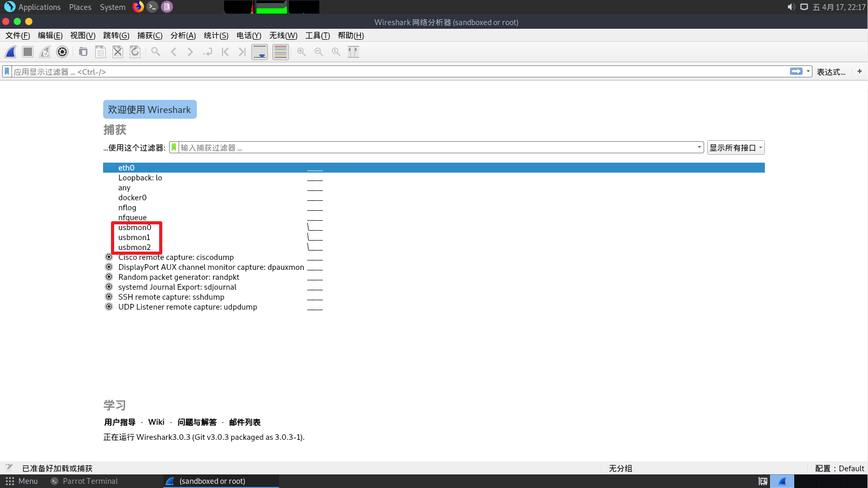This screenshot has width=868, height=488.
Task: Zoom out on packet text
Action: click(319, 52)
